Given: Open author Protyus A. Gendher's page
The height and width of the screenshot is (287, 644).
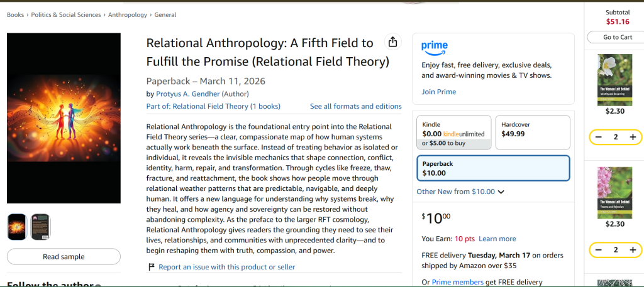Looking at the screenshot, I should pyautogui.click(x=186, y=94).
